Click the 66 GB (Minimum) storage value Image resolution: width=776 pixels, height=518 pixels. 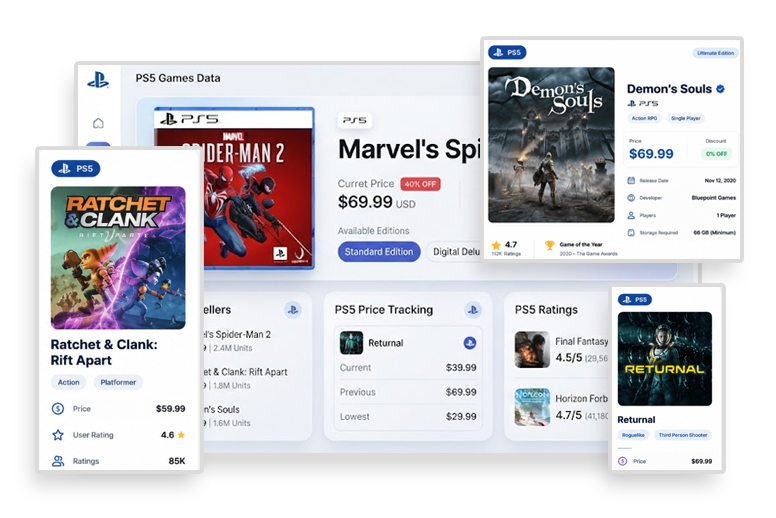[715, 233]
